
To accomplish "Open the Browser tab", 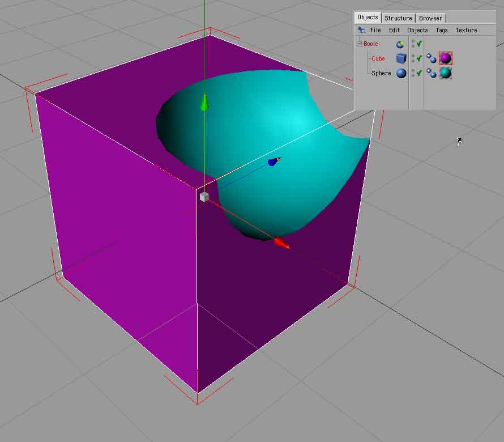I will click(x=430, y=18).
